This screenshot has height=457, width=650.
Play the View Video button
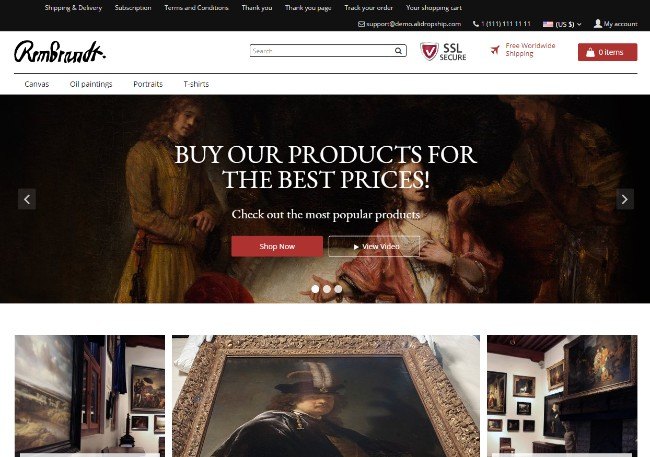(x=374, y=246)
